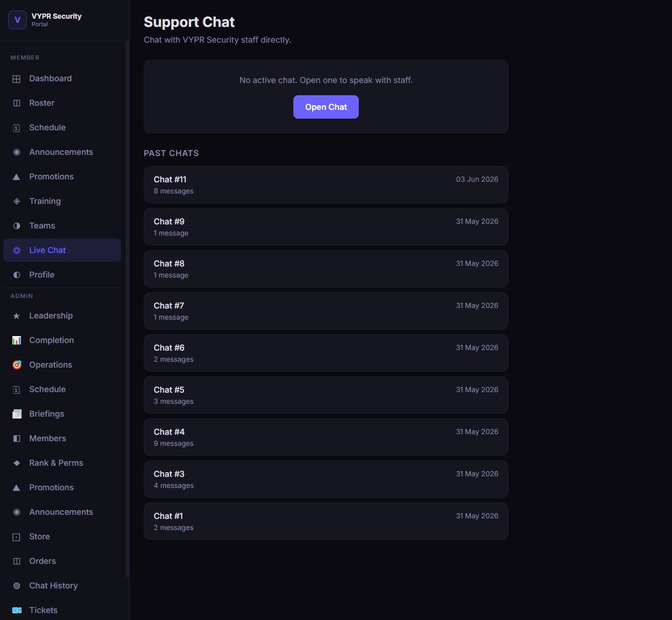Click the Operations target icon
Viewport: 672px width, 620px height.
[17, 365]
